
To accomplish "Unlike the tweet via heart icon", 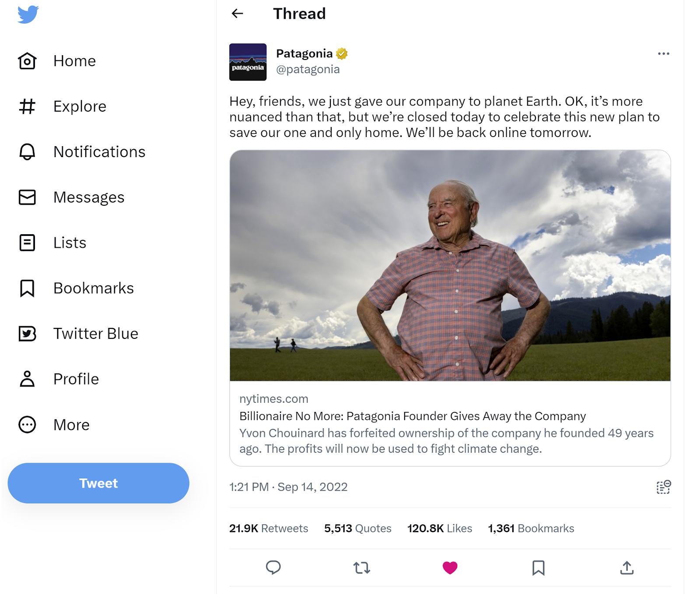I will (x=450, y=568).
